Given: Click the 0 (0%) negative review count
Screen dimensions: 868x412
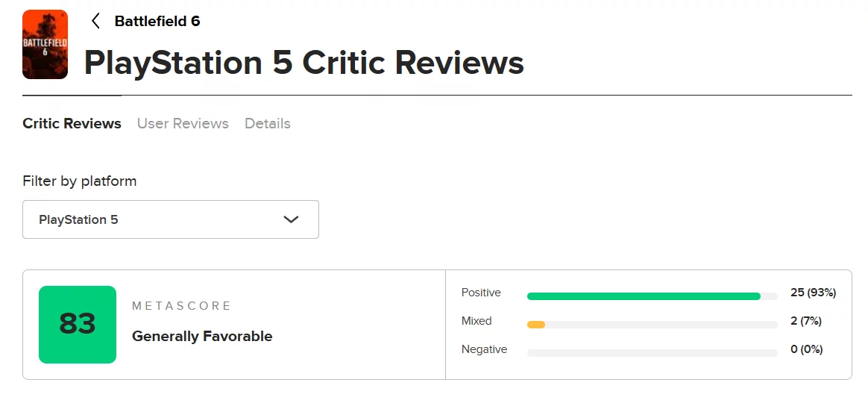Looking at the screenshot, I should (806, 349).
